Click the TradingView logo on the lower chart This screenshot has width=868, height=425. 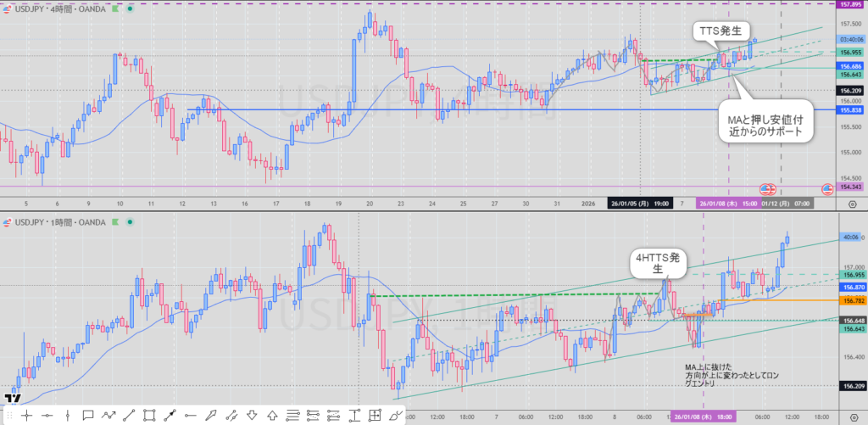pos(12,397)
